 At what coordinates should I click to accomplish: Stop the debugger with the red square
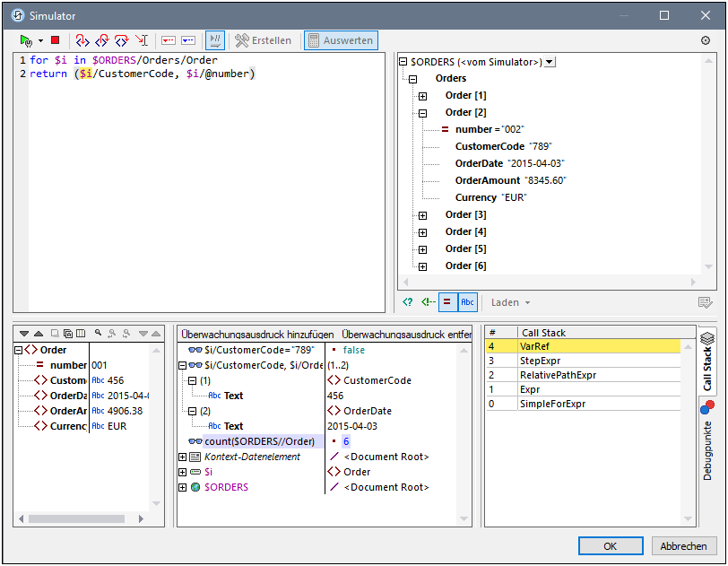55,40
